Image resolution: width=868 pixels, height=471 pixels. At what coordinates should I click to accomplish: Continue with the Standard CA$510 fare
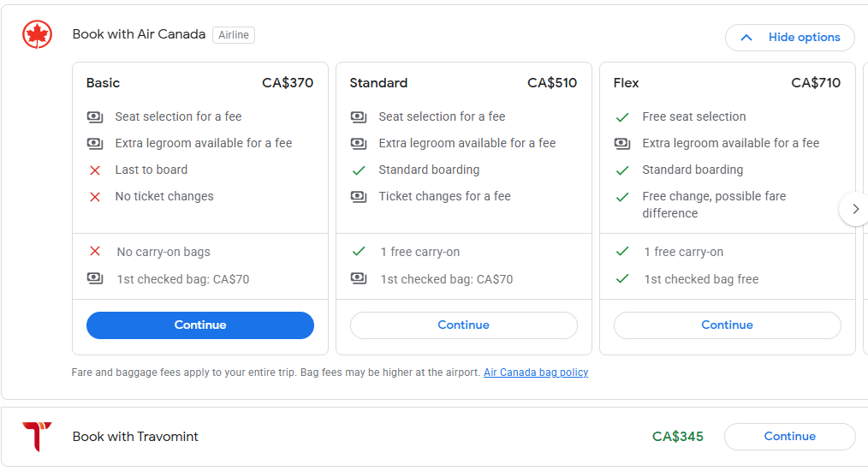tap(463, 325)
